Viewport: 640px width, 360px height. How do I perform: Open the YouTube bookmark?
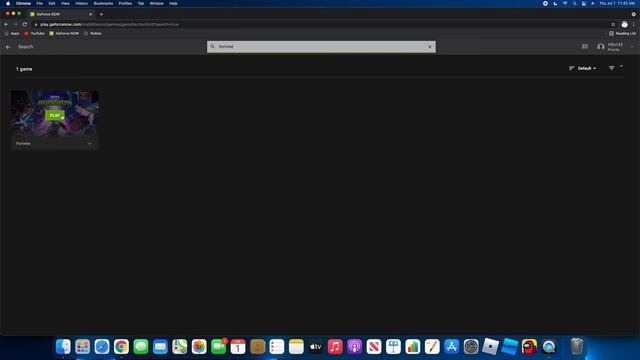[34, 33]
